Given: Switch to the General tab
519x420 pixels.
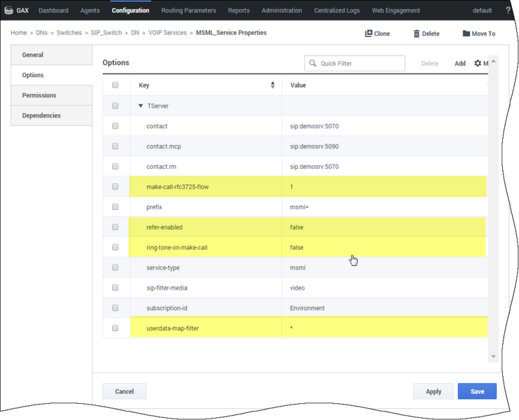Looking at the screenshot, I should [51, 55].
